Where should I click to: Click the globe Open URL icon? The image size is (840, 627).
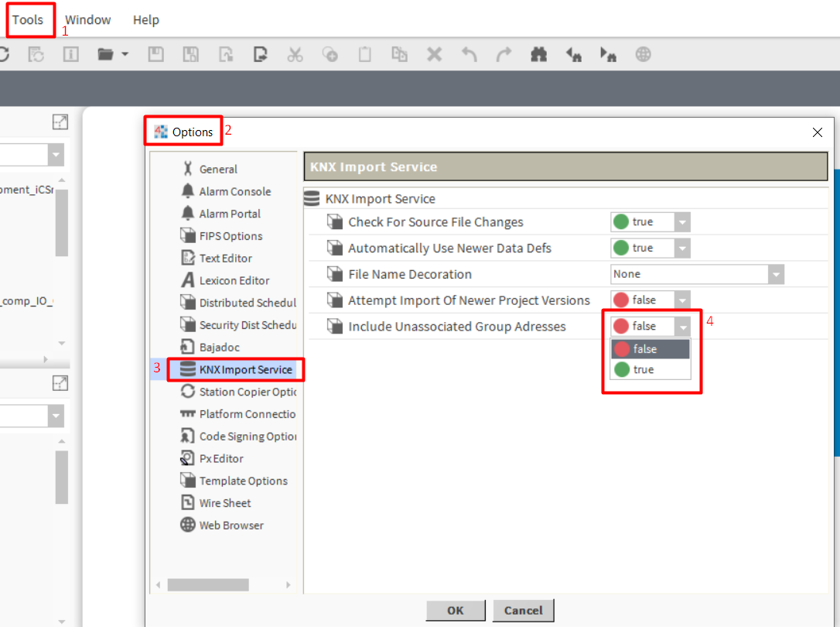pos(643,54)
